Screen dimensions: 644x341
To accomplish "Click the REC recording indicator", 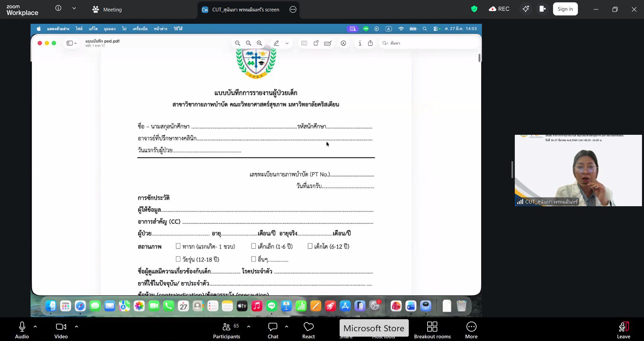I will [499, 9].
